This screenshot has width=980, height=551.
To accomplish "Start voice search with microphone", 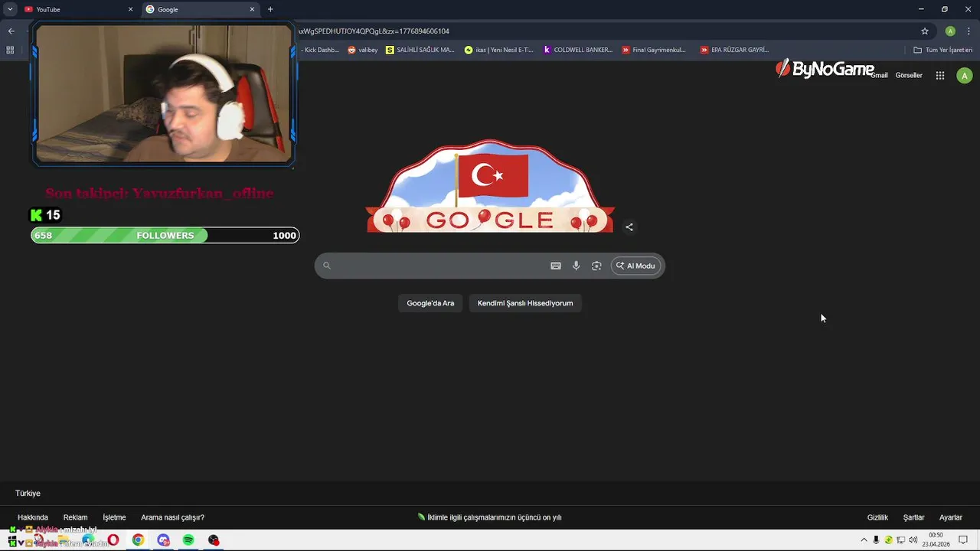I will click(577, 266).
